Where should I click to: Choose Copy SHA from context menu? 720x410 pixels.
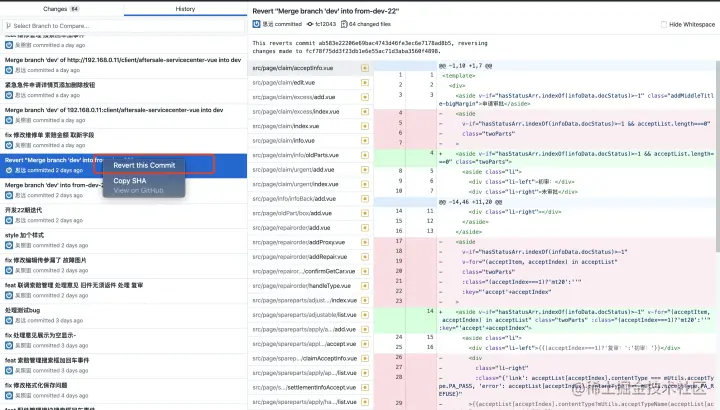[x=129, y=181]
